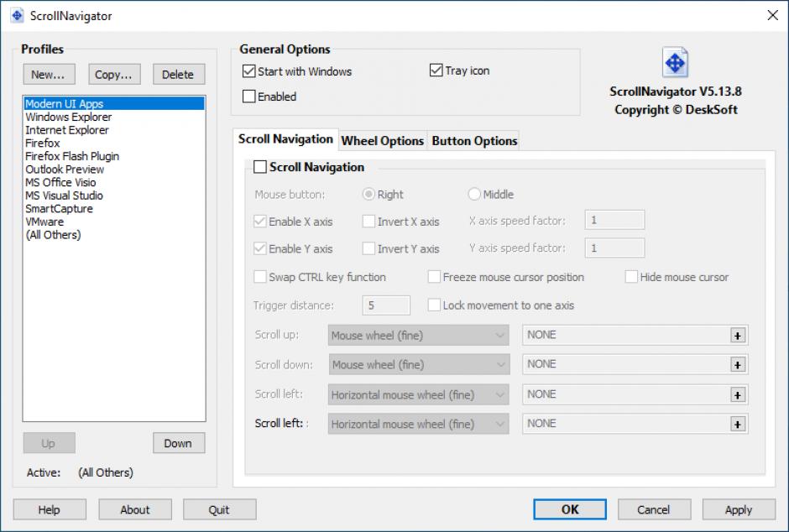Toggle the Tray icon checkbox
This screenshot has height=532, width=789.
[436, 70]
